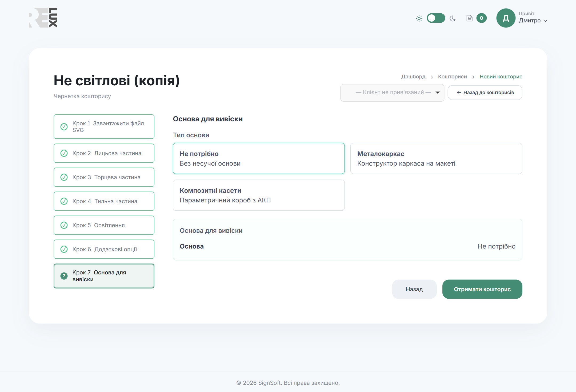Click the checkmark icon of Крок 4

[64, 201]
